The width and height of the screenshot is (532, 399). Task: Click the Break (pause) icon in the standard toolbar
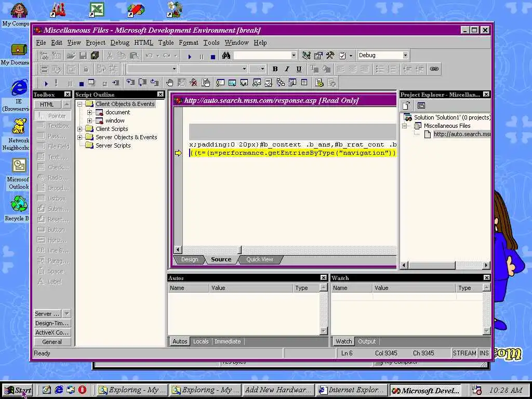(201, 56)
